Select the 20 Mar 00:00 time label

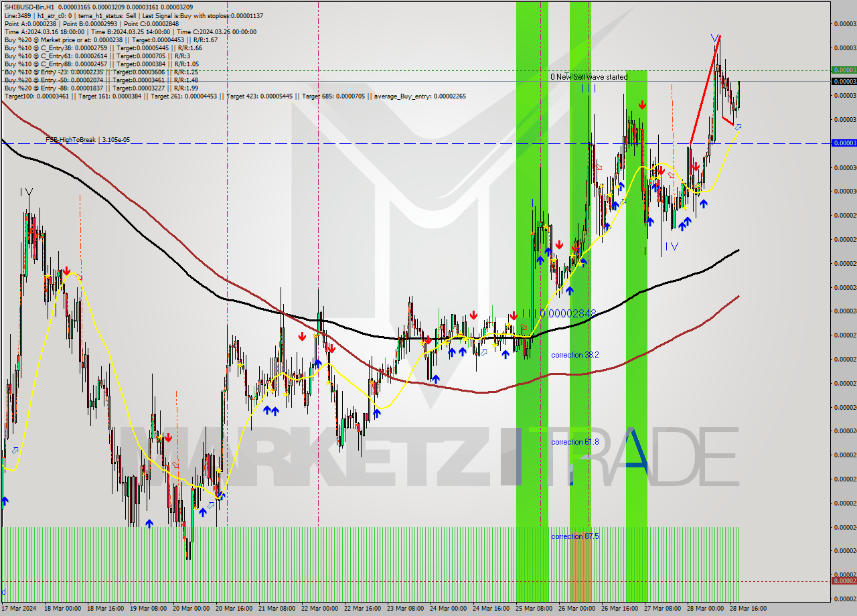coord(191,609)
